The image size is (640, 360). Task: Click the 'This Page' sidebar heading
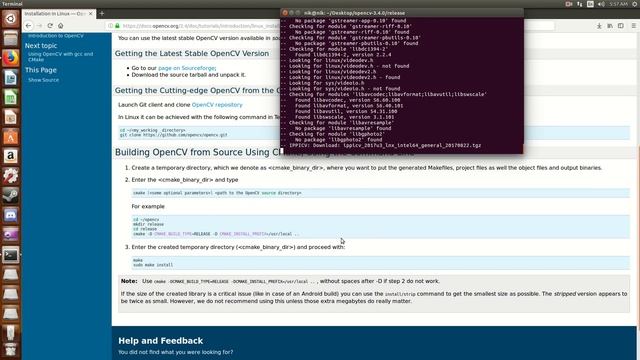pos(41,70)
